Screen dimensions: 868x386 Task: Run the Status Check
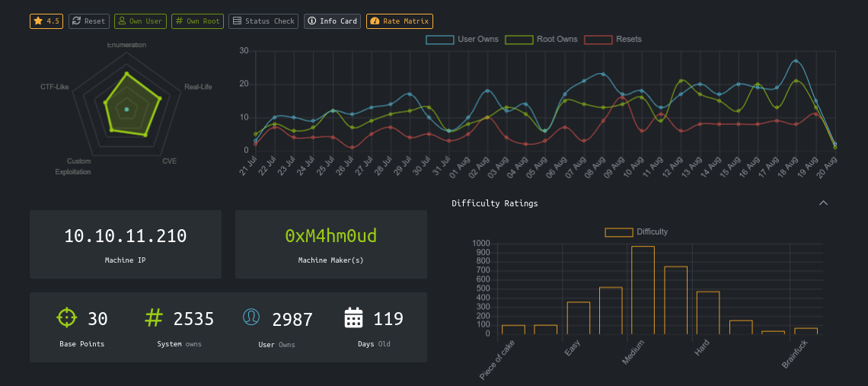click(x=263, y=21)
